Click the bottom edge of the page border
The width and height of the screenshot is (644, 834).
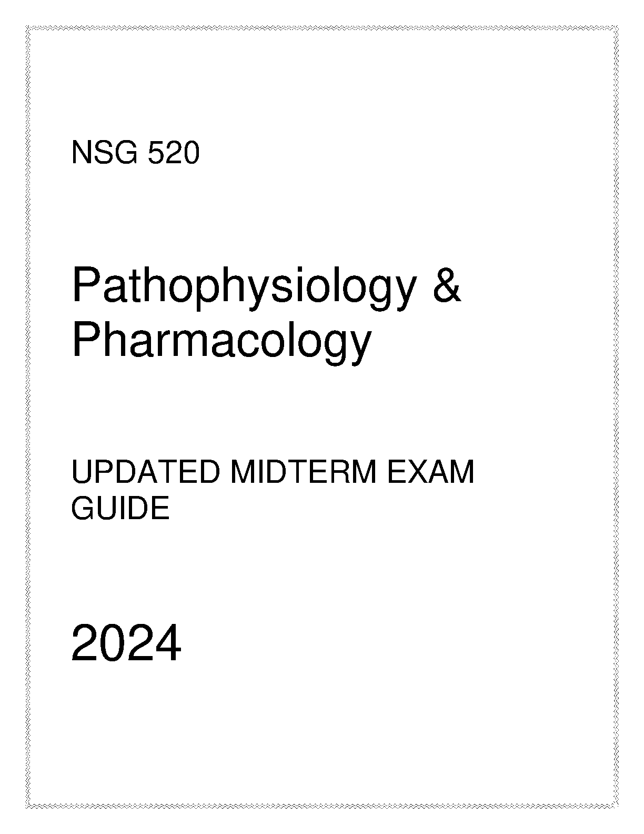click(x=322, y=806)
